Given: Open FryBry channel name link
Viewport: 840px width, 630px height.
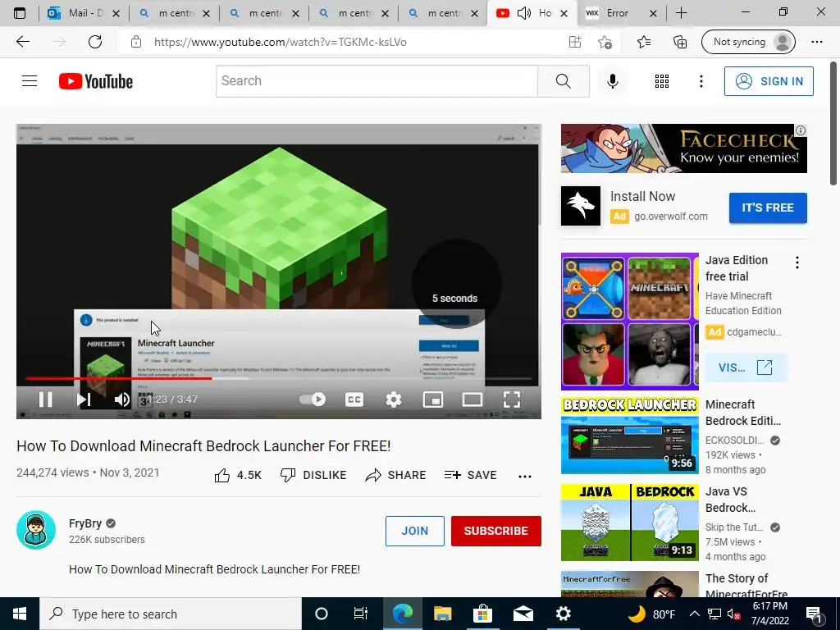Looking at the screenshot, I should point(85,523).
